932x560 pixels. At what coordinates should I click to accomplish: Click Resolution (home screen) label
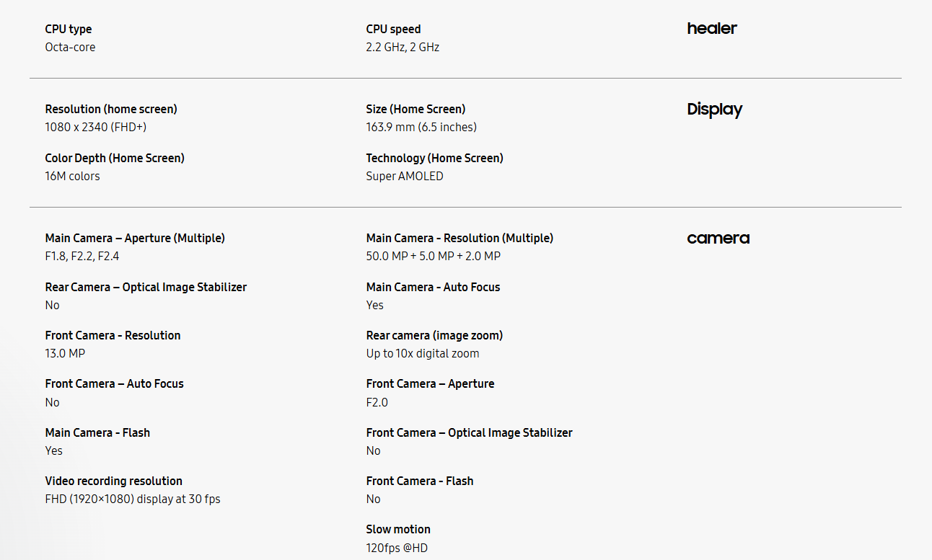(111, 109)
